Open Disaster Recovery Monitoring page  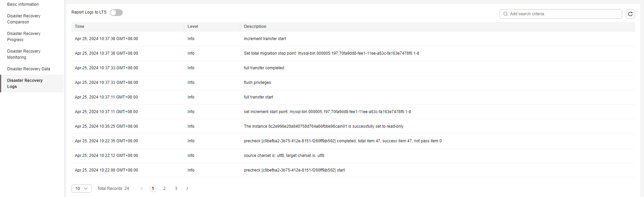tap(24, 54)
